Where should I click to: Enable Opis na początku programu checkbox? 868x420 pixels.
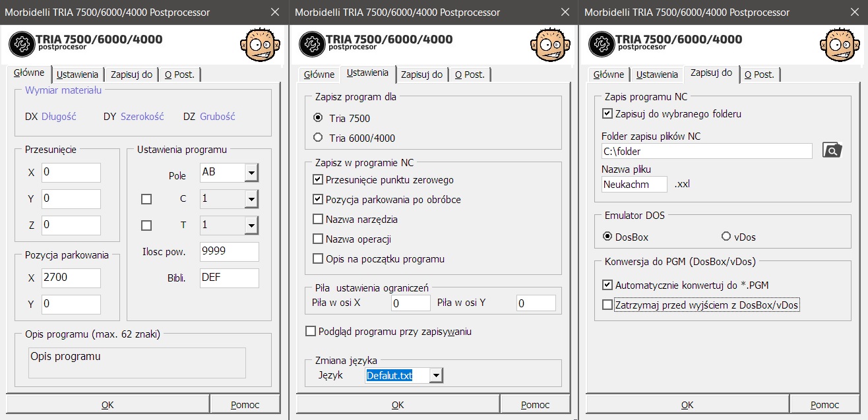pyautogui.click(x=319, y=258)
